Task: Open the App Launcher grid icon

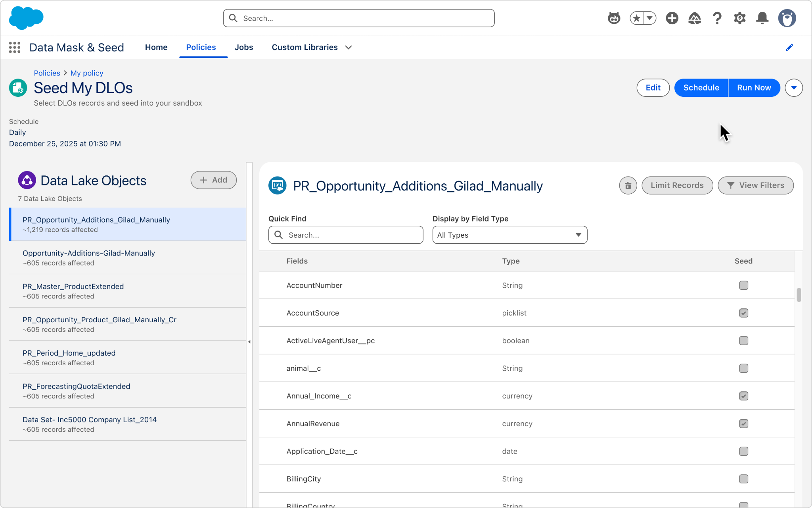Action: click(x=15, y=47)
